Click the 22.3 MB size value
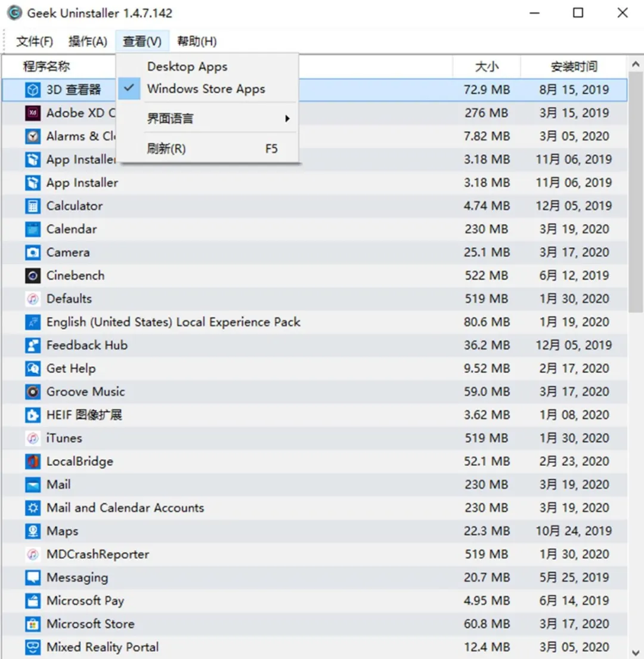 click(x=487, y=531)
